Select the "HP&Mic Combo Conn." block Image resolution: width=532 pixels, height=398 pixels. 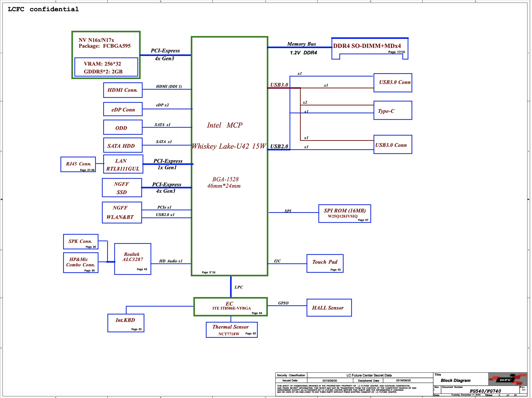[x=81, y=263]
